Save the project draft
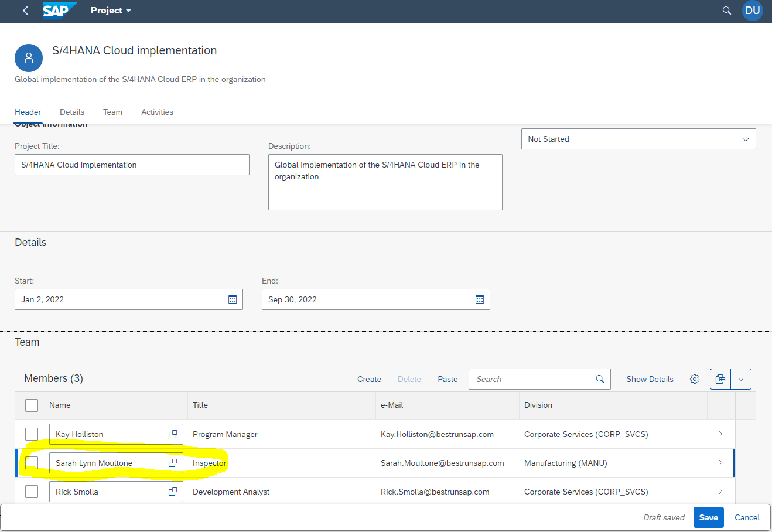Image resolution: width=772 pixels, height=532 pixels. [708, 517]
